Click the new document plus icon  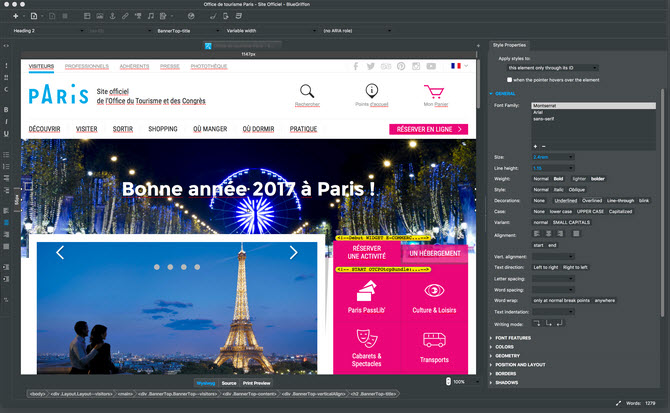(x=16, y=16)
